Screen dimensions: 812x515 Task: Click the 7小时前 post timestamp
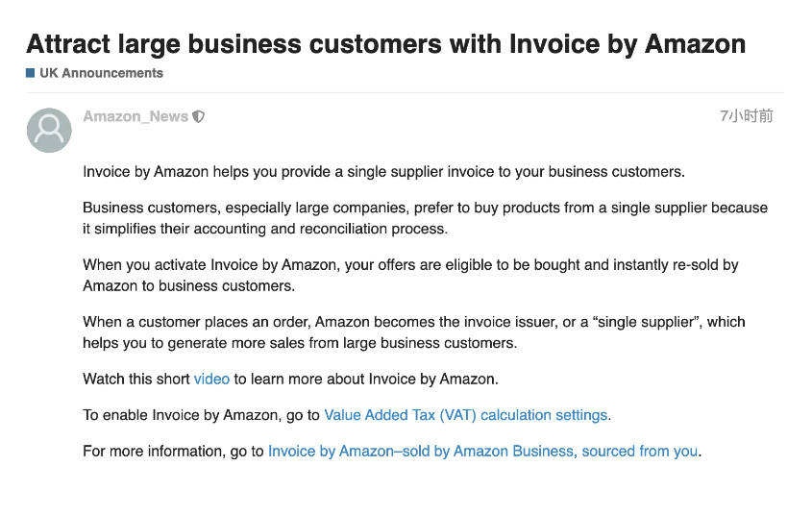(x=747, y=116)
